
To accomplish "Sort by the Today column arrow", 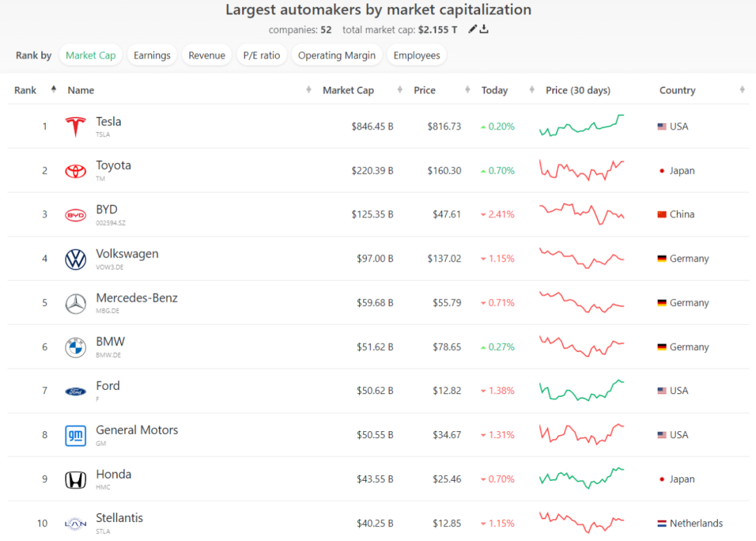I will pyautogui.click(x=532, y=90).
